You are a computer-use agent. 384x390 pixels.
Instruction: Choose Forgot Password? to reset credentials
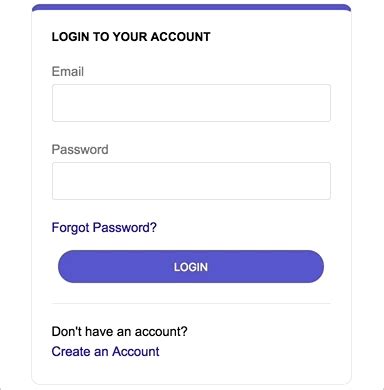point(104,228)
